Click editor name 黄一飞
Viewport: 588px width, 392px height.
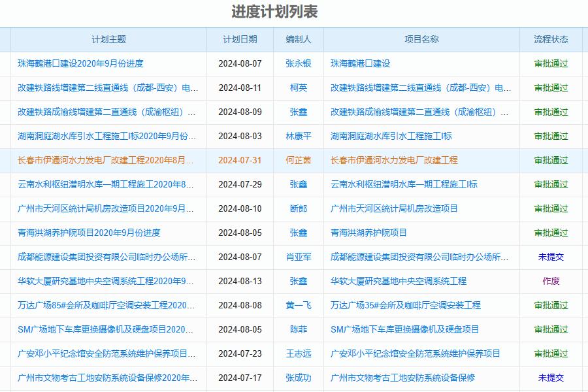tap(299, 305)
